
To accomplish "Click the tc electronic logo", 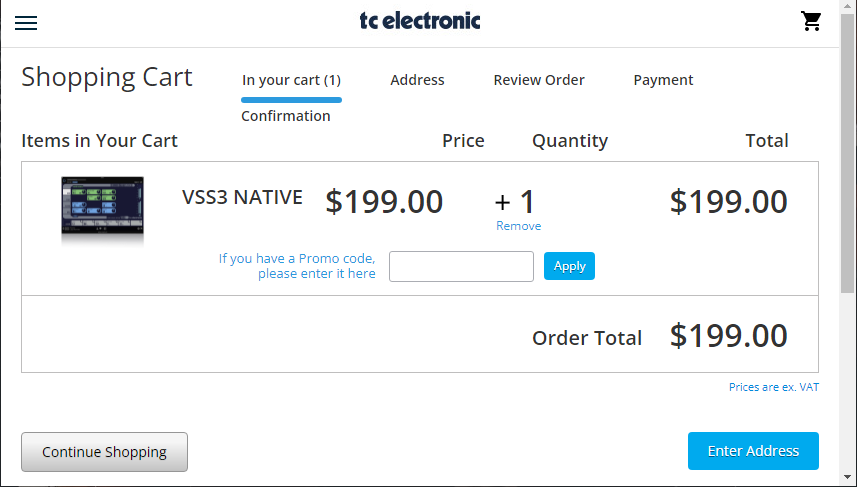I will (x=420, y=21).
